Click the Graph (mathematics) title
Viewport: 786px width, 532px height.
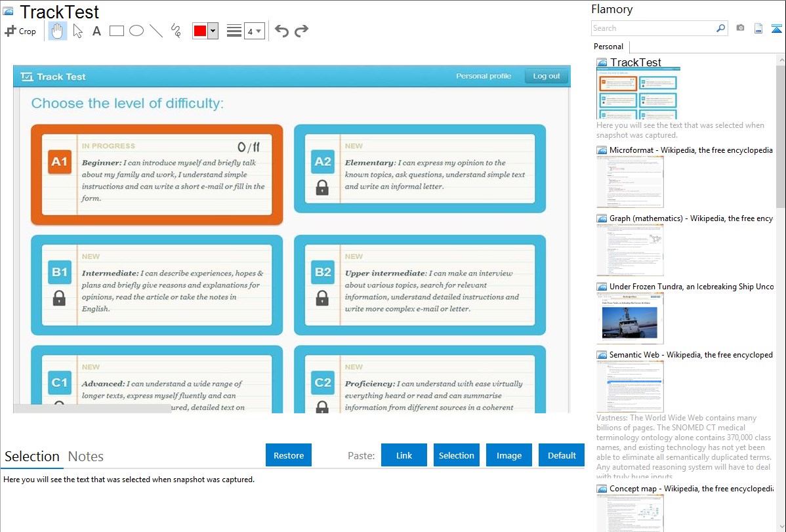click(x=691, y=218)
